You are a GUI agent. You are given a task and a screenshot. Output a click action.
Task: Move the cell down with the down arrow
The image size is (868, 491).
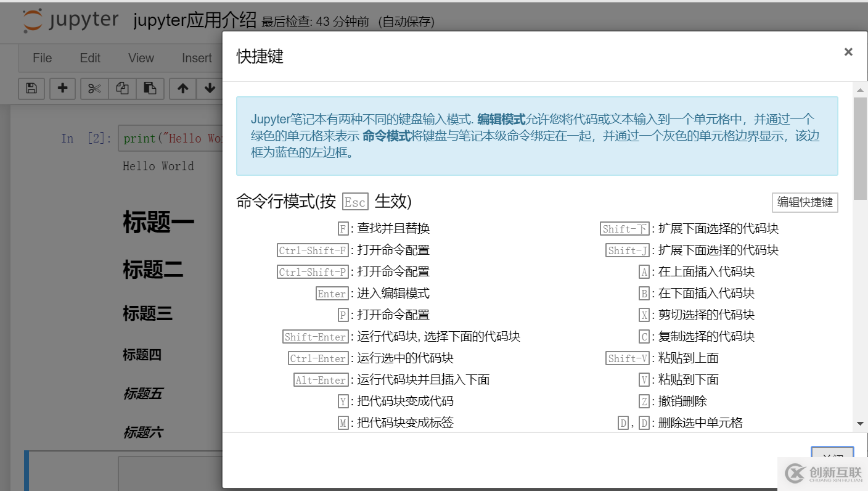(210, 88)
